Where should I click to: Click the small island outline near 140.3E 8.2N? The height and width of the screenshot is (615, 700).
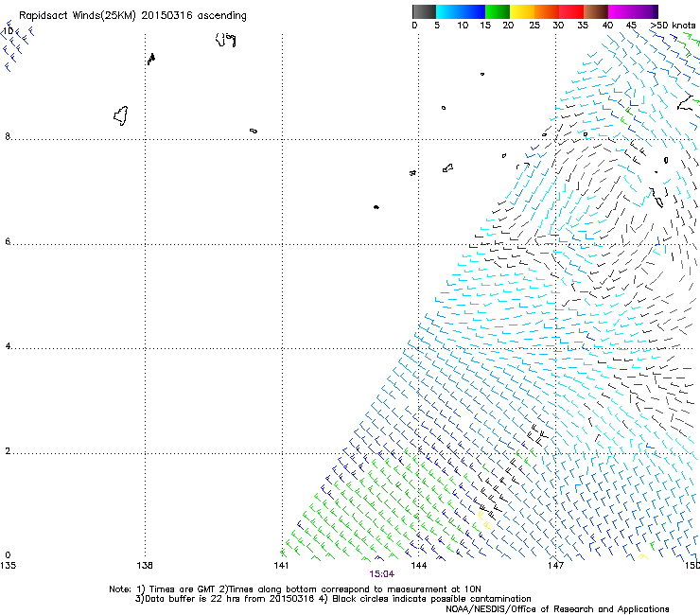(254, 131)
